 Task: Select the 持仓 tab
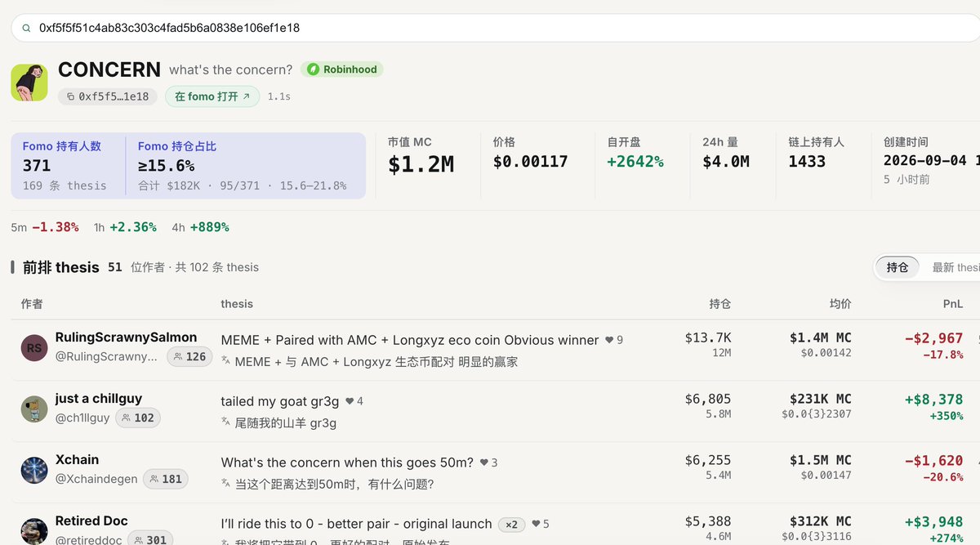tap(898, 267)
